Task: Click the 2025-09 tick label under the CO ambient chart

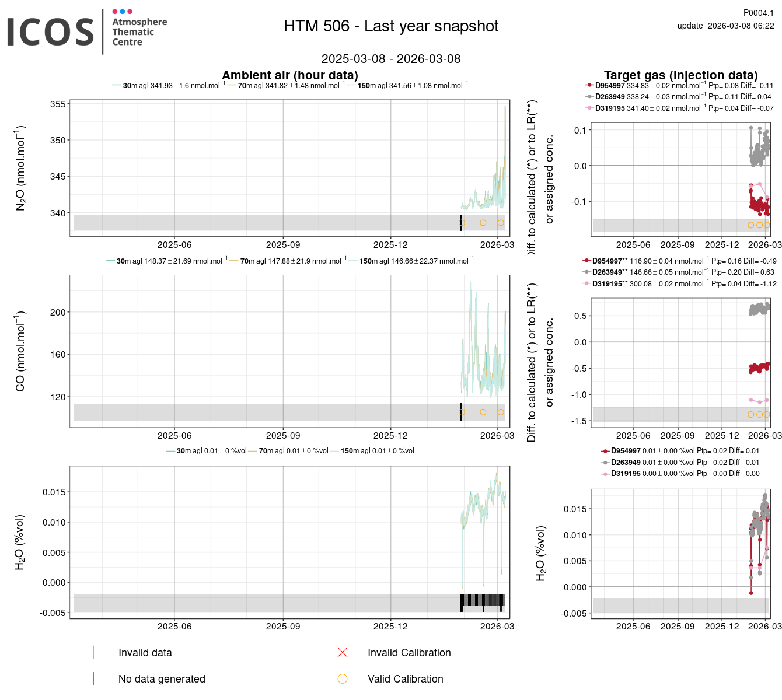Action: pyautogui.click(x=283, y=435)
